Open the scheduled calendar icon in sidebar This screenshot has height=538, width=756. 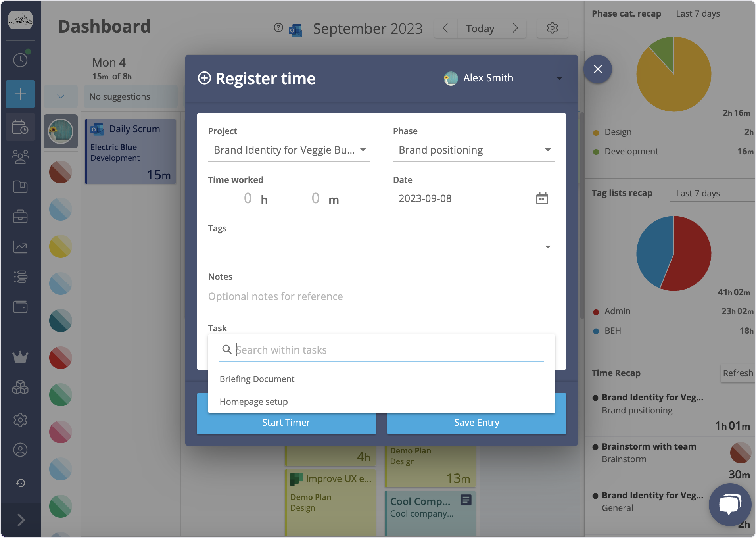click(x=20, y=127)
